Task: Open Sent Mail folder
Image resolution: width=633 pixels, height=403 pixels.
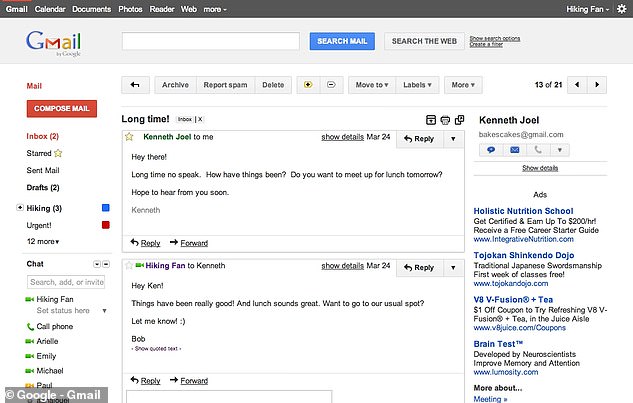Action: 43,170
